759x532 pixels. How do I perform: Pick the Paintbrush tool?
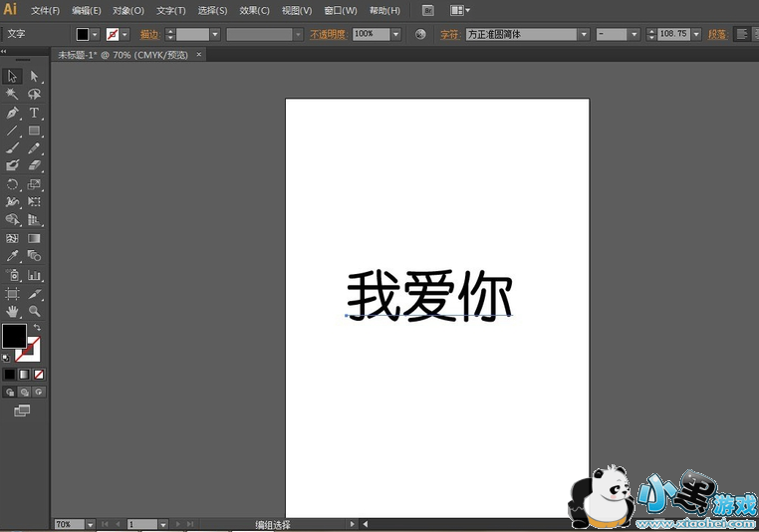tap(12, 148)
